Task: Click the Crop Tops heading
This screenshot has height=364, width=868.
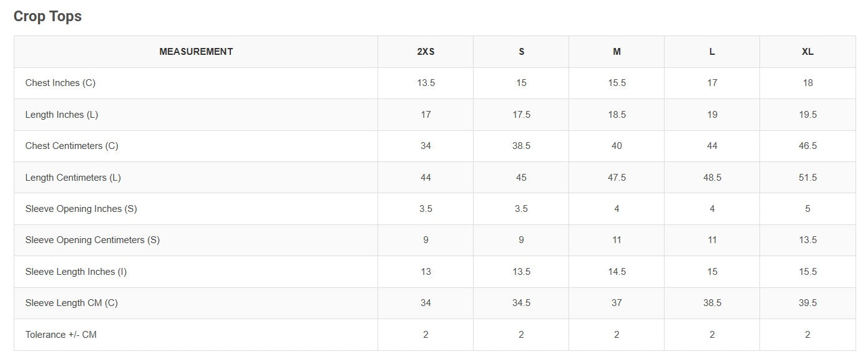Action: point(47,17)
